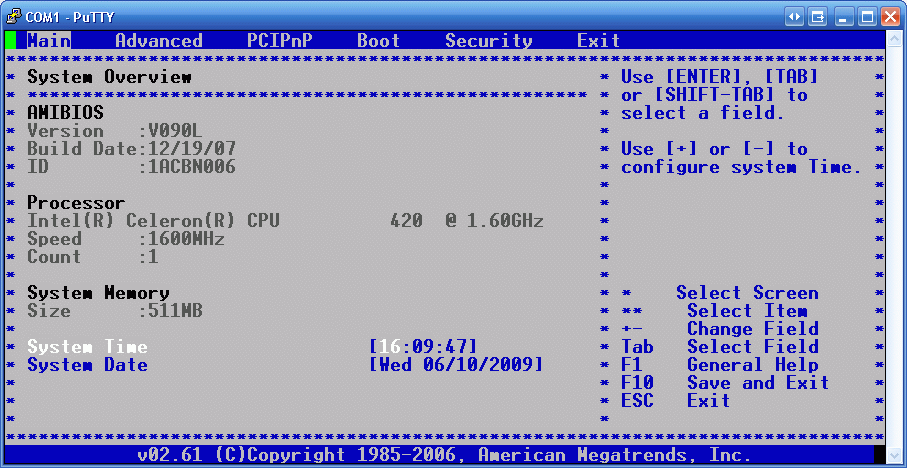This screenshot has height=468, width=907.
Task: Click the Speed 1600MHz line
Action: (126, 238)
